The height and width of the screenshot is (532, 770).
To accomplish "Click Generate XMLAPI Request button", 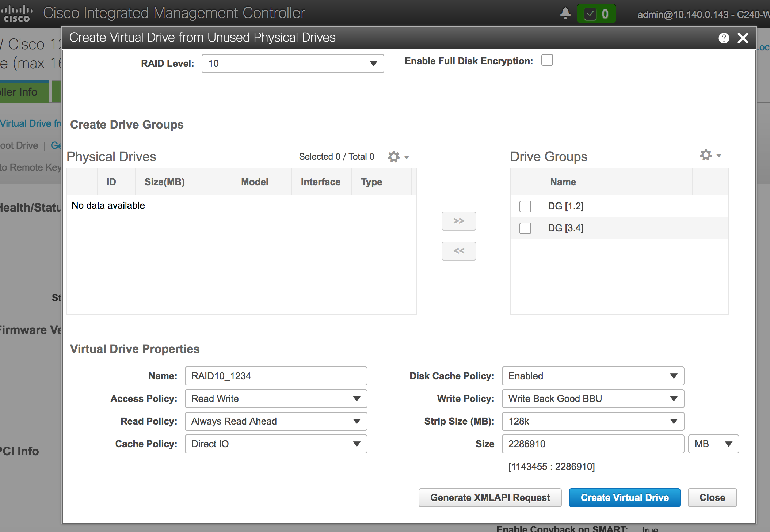I will click(x=490, y=498).
